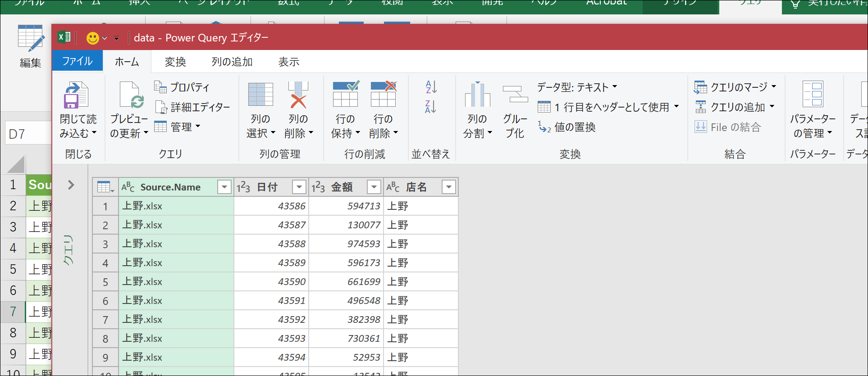Click the 974593 amount cell
The image size is (868, 376).
point(346,244)
